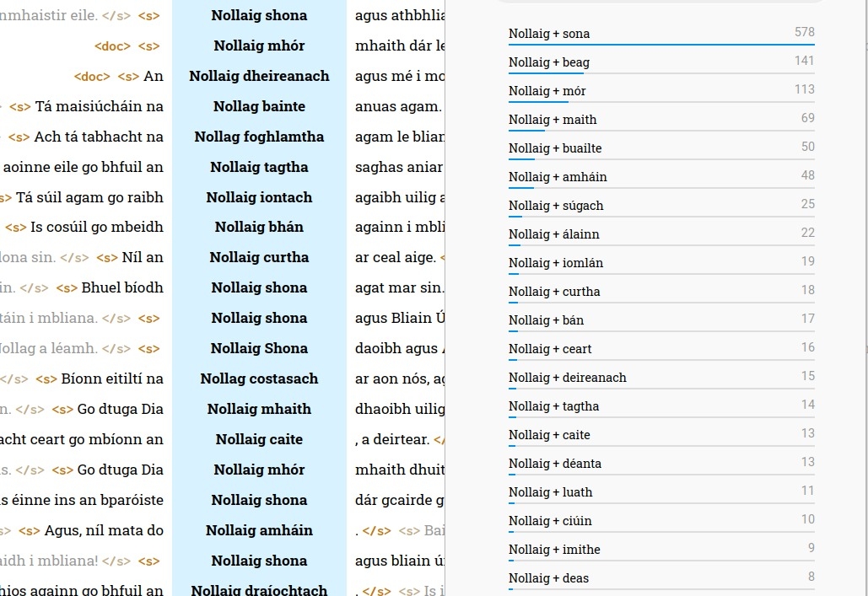Click the keyword "Nollag costasach"
Image resolution: width=868 pixels, height=596 pixels.
[x=259, y=379]
